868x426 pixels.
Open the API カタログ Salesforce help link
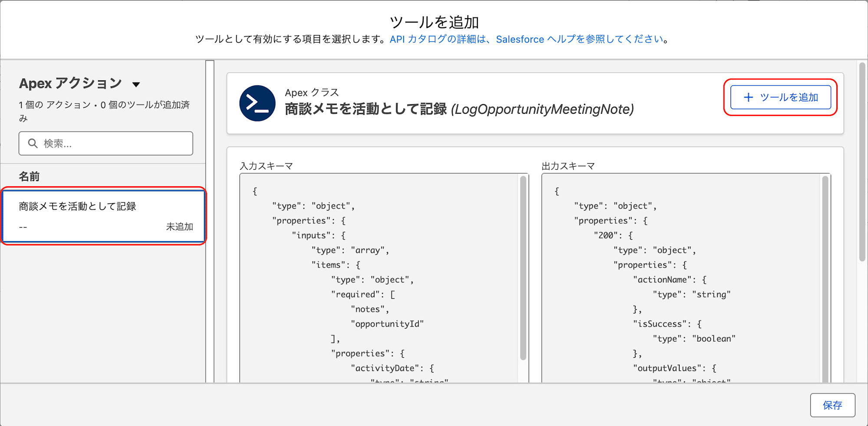click(x=526, y=39)
